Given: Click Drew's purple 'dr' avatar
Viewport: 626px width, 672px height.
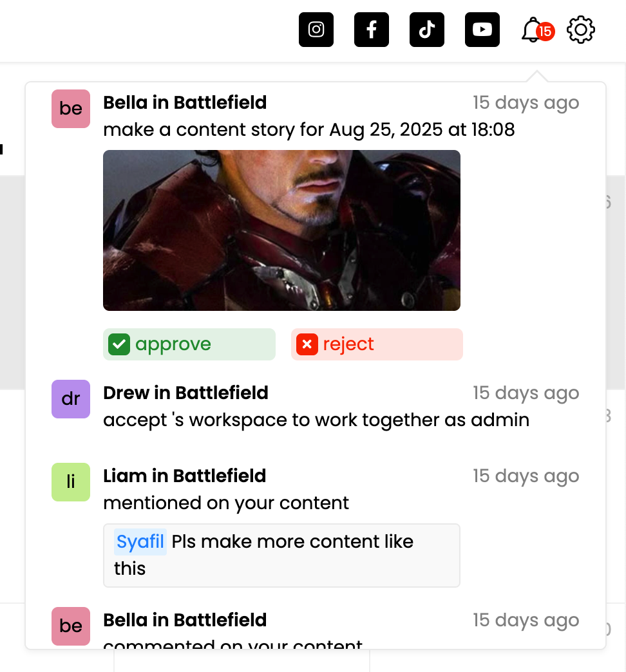Looking at the screenshot, I should 71,398.
